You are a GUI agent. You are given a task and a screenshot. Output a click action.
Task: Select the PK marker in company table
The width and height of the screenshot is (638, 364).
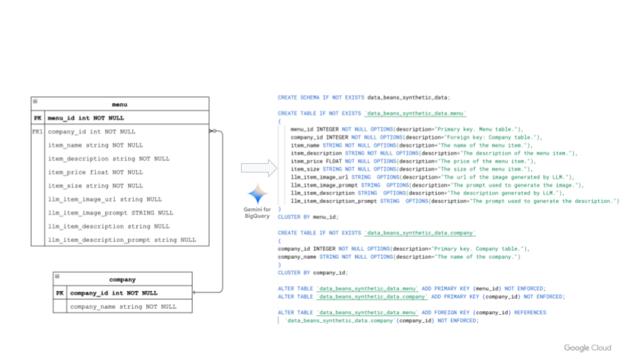[x=60, y=293]
